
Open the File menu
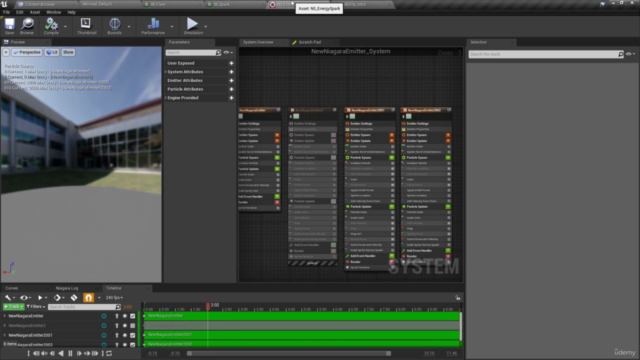pyautogui.click(x=7, y=12)
